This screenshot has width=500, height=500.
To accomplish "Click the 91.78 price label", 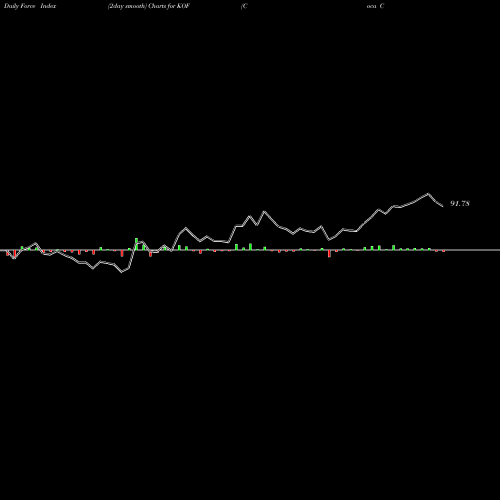I will (460, 203).
